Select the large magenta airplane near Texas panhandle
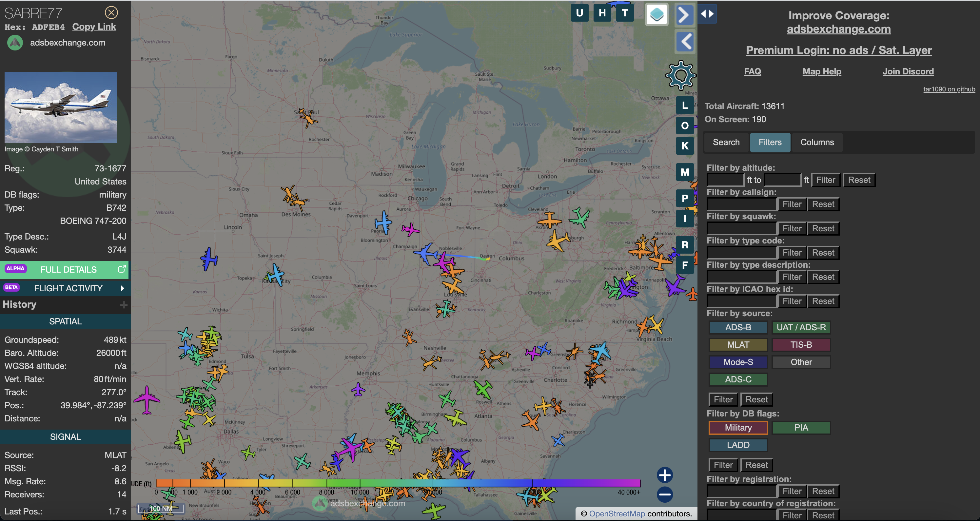Viewport: 980px width, 521px height. coord(147,400)
